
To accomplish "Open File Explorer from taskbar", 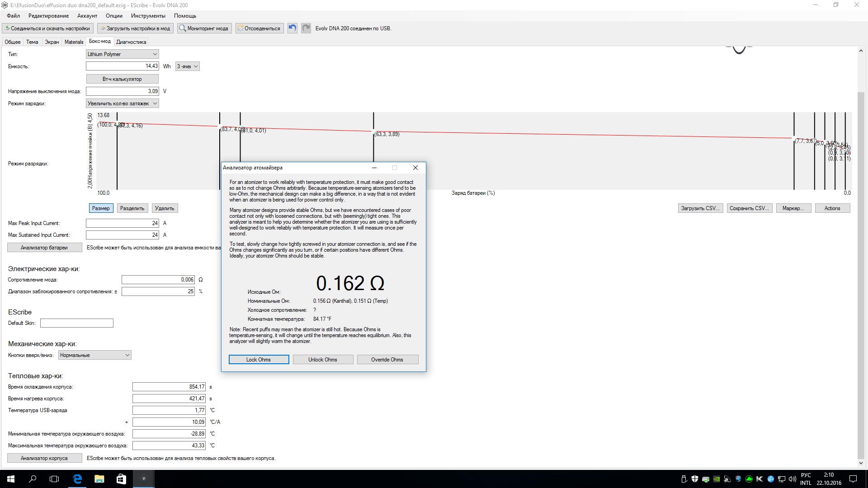I will 99,479.
